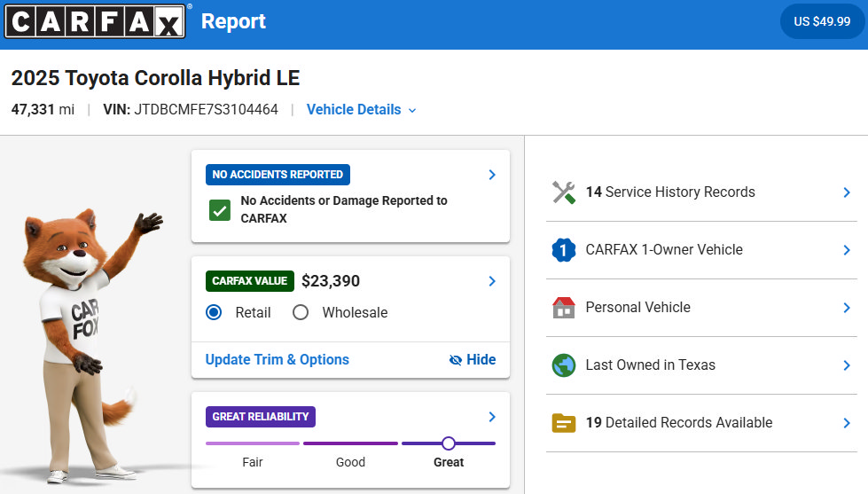Viewport: 868px width, 494px height.
Task: Open Detailed Records Available chevron
Action: pyautogui.click(x=847, y=423)
